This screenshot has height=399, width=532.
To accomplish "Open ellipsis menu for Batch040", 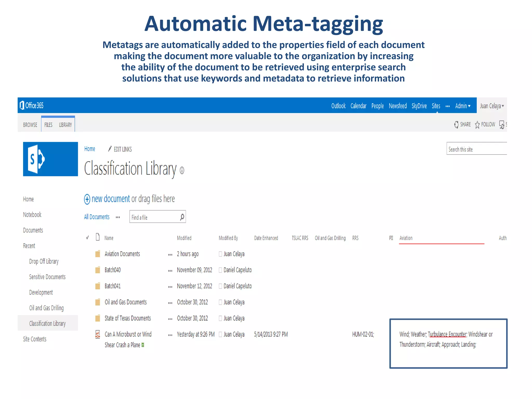I will [x=170, y=271].
